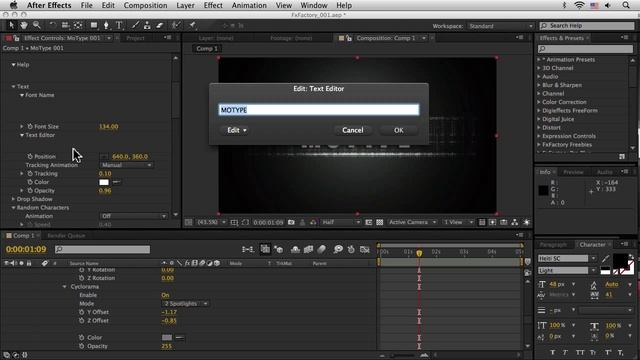Open the Half resolution dropdown

[341, 222]
